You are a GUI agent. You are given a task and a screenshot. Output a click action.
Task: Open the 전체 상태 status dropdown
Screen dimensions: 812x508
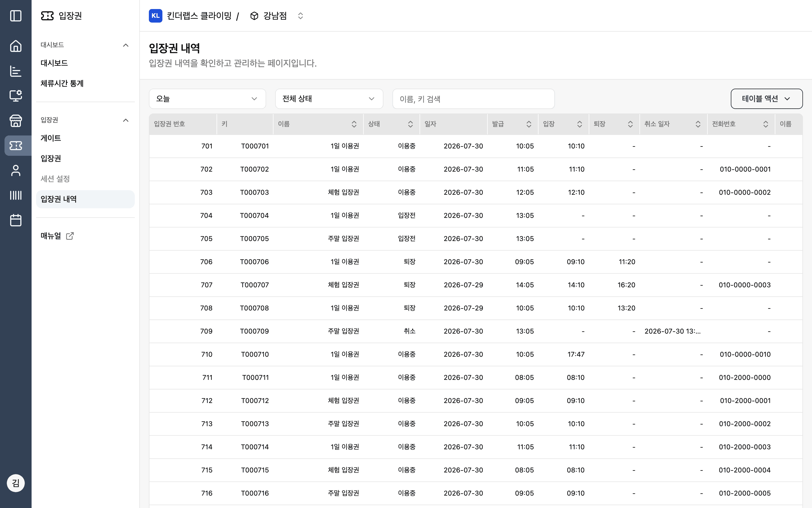tap(329, 99)
